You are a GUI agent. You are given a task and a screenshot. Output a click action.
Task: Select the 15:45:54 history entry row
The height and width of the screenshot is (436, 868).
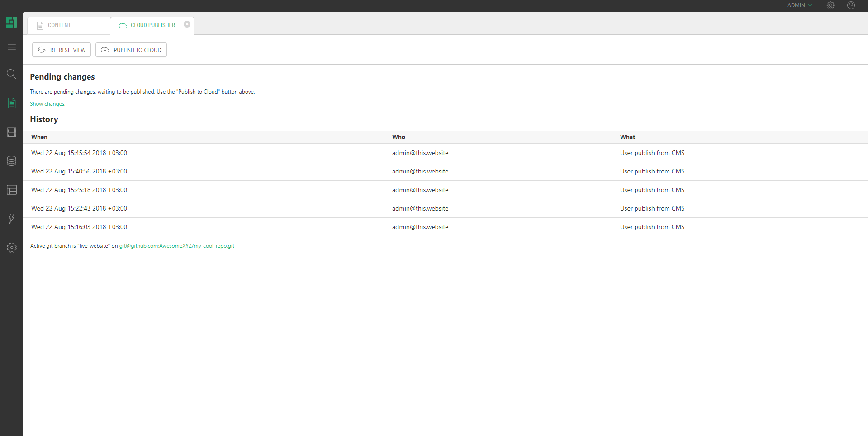[79, 153]
